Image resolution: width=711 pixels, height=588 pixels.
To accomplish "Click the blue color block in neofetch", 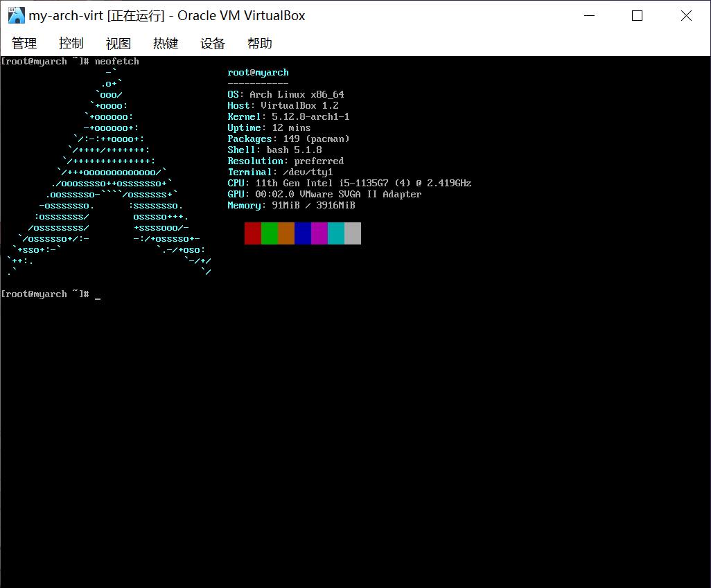I will tap(302, 233).
